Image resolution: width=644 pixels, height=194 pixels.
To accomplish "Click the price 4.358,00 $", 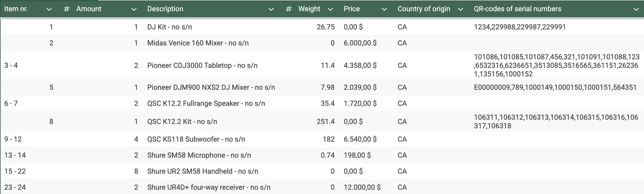I will (360, 65).
